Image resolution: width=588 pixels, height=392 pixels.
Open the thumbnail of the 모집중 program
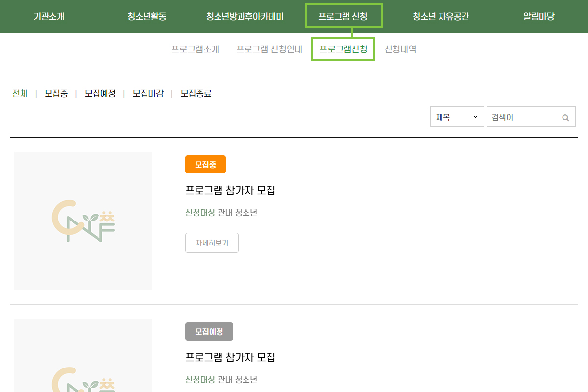[83, 221]
